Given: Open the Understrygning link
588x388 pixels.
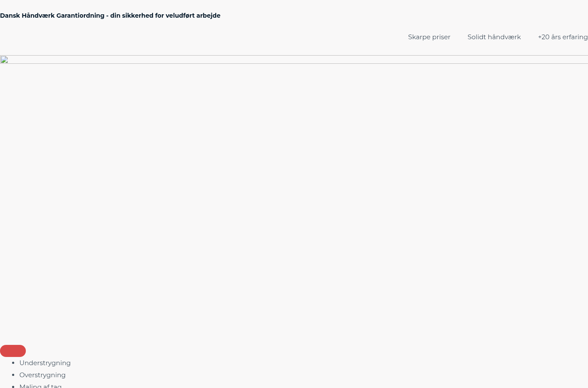Looking at the screenshot, I should tap(45, 363).
